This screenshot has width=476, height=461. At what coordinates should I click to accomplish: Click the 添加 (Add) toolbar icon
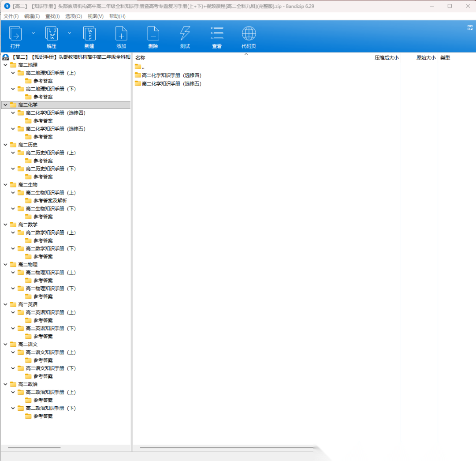pos(121,34)
